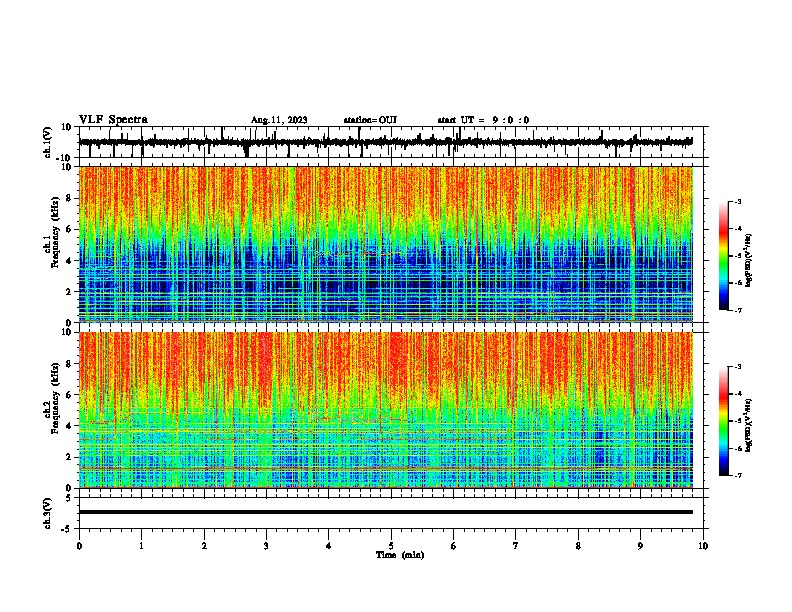The width and height of the screenshot is (792, 612).
Task: Click inside the ch.1 spectrogram panel
Action: 386,244
